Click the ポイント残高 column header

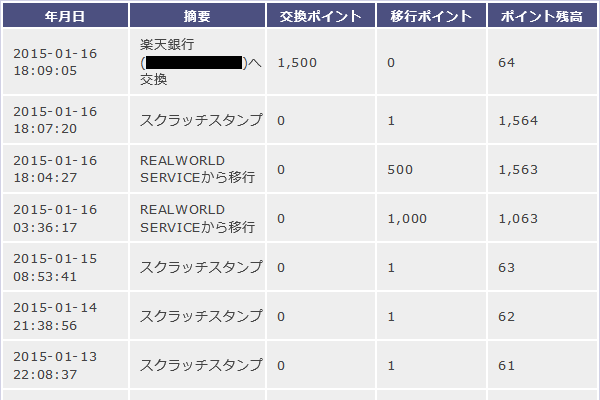click(x=540, y=17)
